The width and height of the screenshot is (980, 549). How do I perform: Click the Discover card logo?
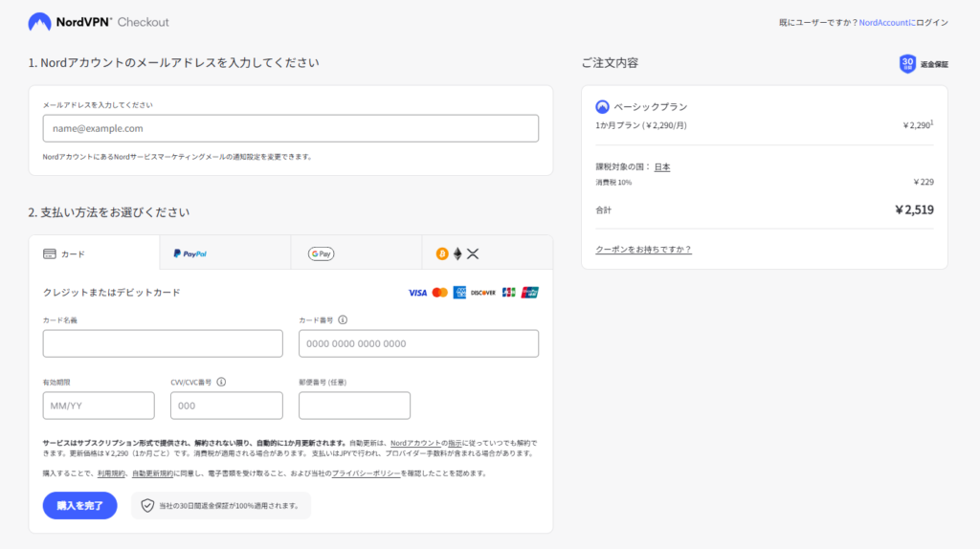pos(483,293)
